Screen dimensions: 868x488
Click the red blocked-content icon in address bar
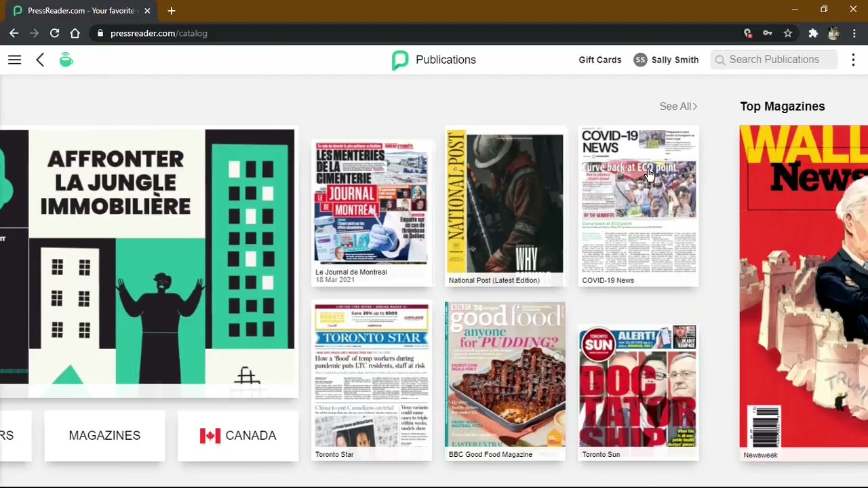747,33
